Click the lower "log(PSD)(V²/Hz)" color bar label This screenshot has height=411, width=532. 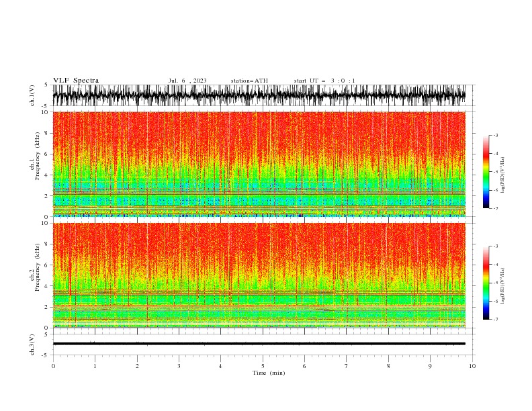[x=503, y=285]
